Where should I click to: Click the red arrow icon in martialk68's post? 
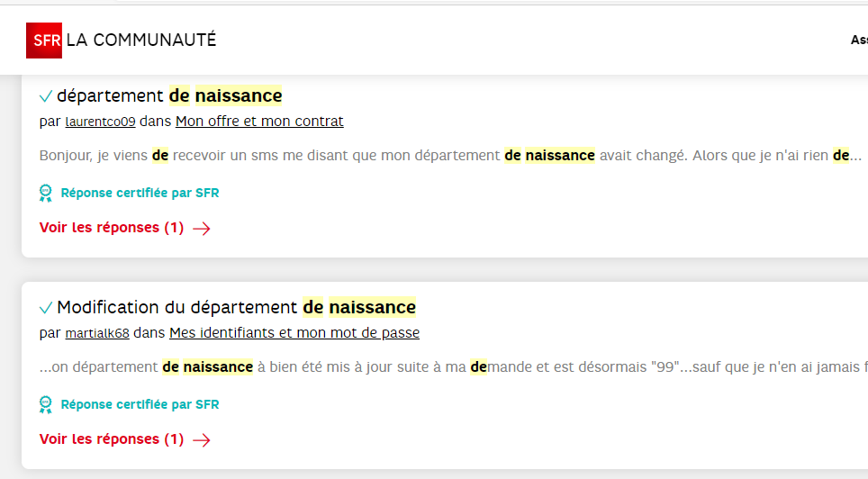[x=202, y=440]
